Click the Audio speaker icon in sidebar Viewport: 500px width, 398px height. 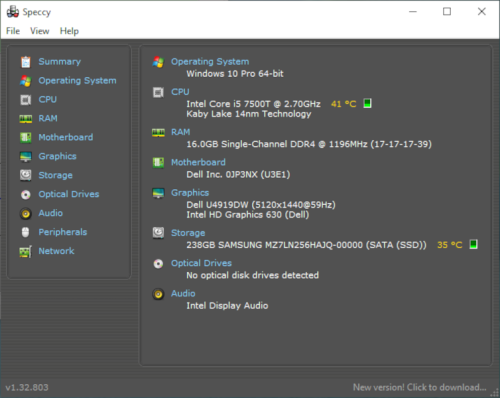click(26, 213)
